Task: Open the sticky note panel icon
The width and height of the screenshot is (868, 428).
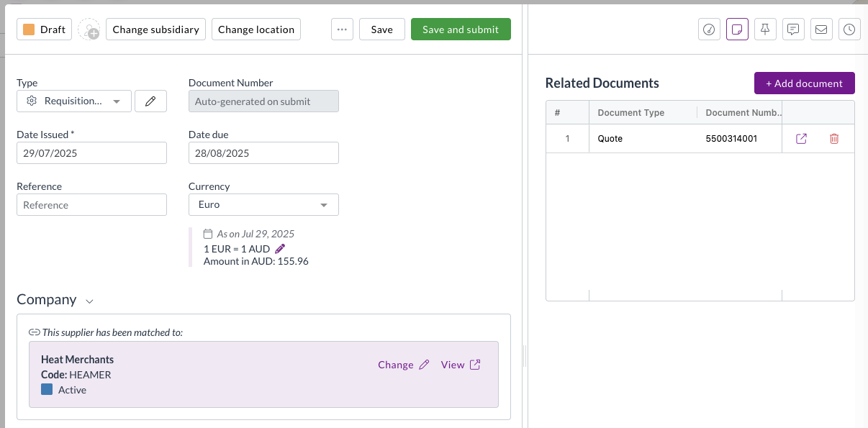Action: click(737, 29)
